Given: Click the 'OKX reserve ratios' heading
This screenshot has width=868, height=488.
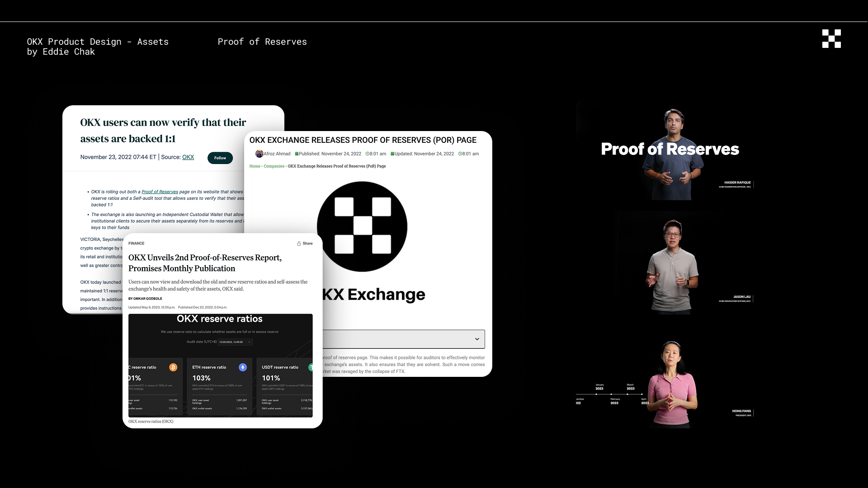Looking at the screenshot, I should click(220, 319).
